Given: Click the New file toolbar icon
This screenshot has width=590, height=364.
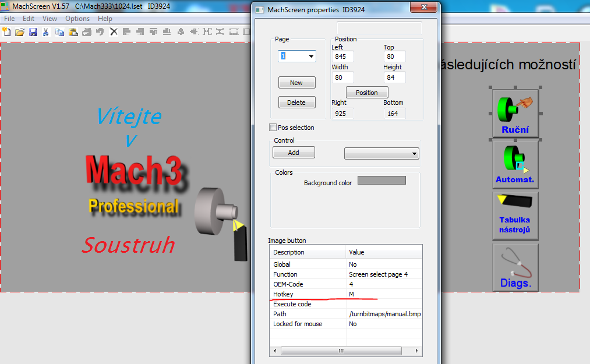Looking at the screenshot, I should click(6, 31).
